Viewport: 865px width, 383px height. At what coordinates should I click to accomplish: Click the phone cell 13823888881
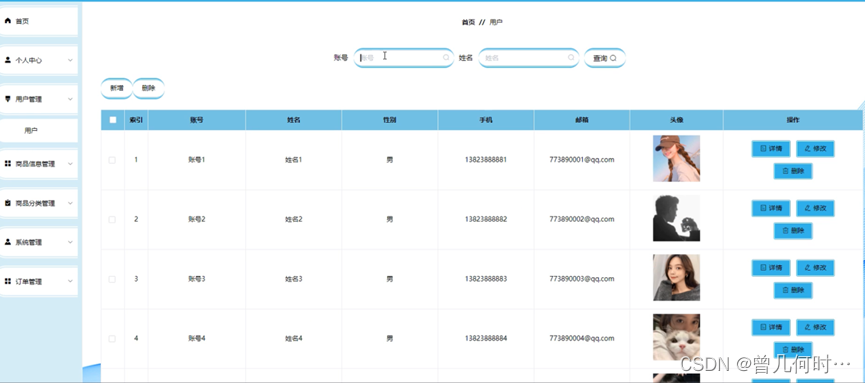tap(485, 159)
